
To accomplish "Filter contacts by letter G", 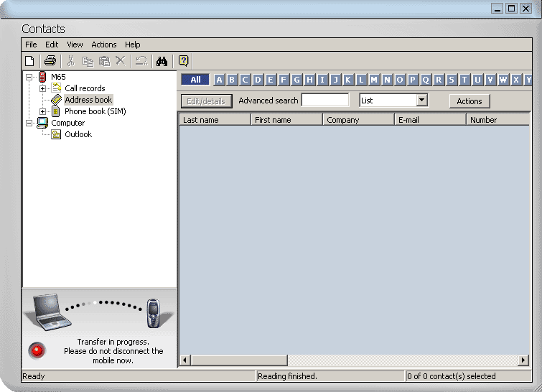I will point(296,80).
